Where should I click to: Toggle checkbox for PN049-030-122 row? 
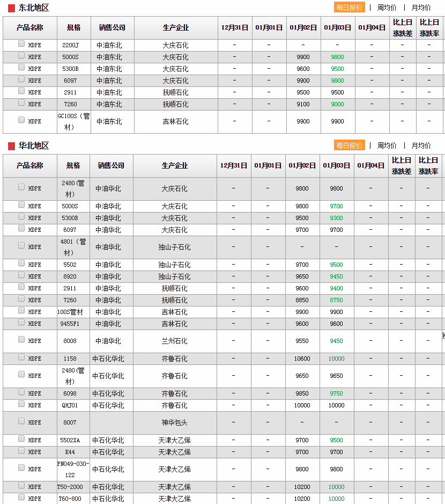21,468
